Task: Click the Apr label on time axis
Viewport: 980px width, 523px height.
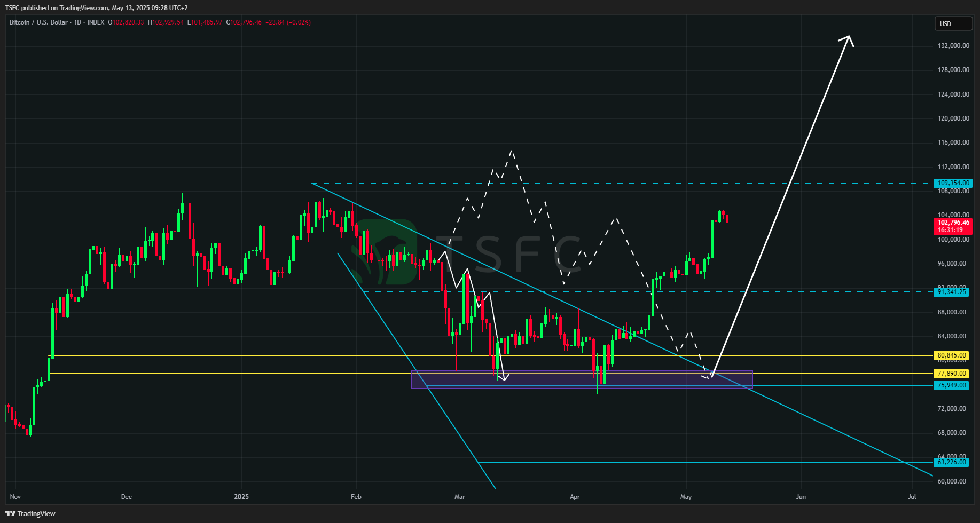Action: click(x=575, y=497)
